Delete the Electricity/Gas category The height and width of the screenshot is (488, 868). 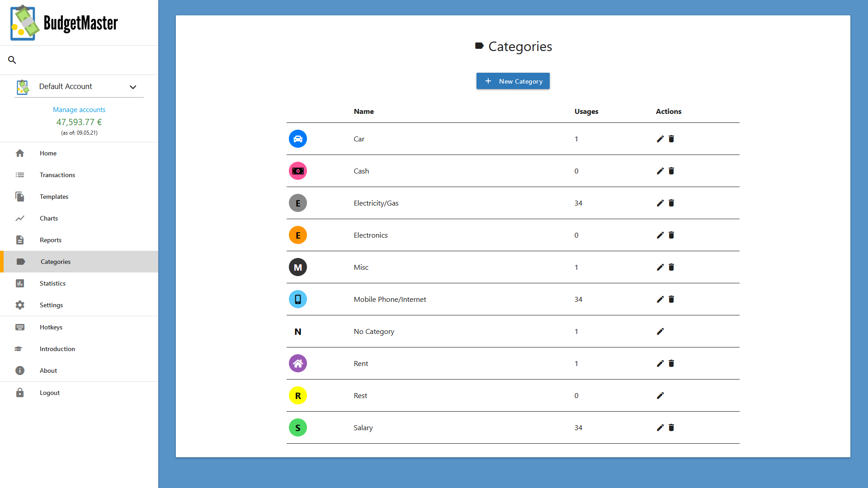[x=671, y=203]
